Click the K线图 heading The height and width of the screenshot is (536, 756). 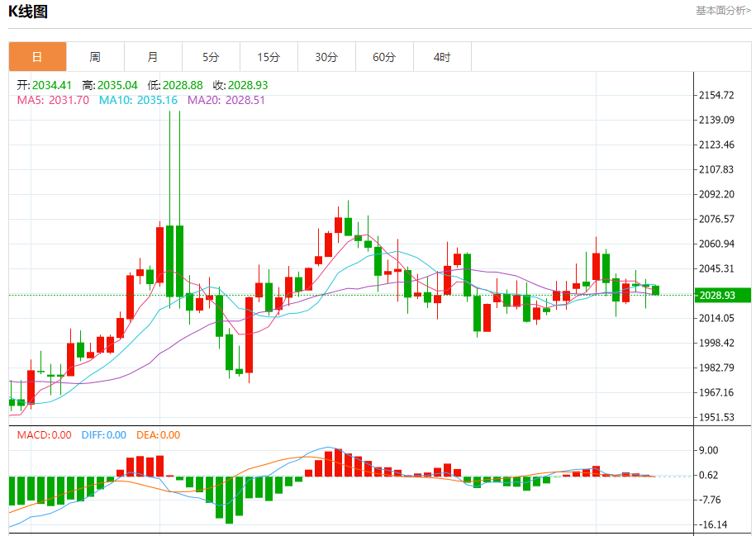28,11
